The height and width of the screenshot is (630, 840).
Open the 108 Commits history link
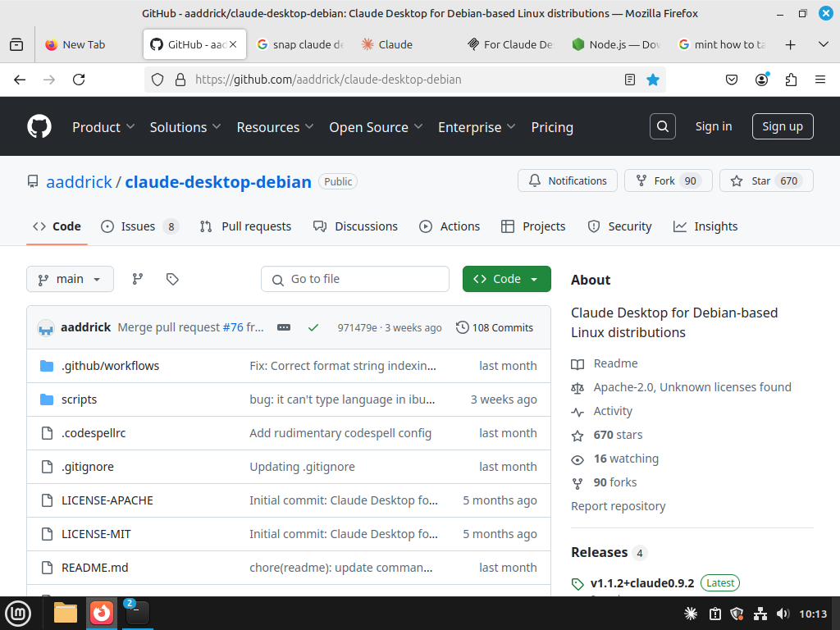coord(495,327)
